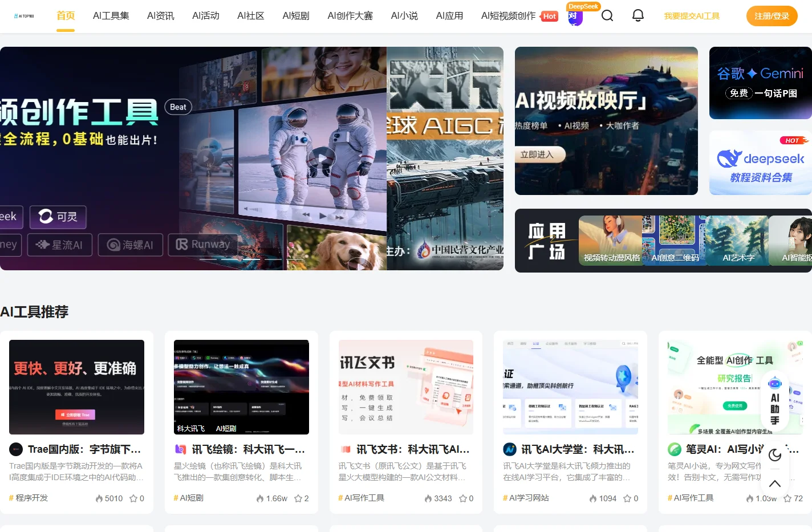
Task: Click Trae card black round logo icon
Action: point(16,449)
